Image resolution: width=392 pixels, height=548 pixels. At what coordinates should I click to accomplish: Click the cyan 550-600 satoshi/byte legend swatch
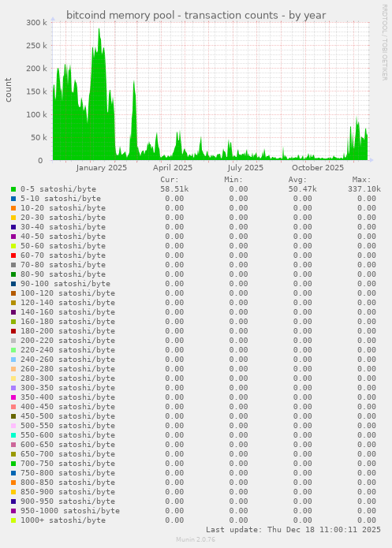pyautogui.click(x=13, y=434)
